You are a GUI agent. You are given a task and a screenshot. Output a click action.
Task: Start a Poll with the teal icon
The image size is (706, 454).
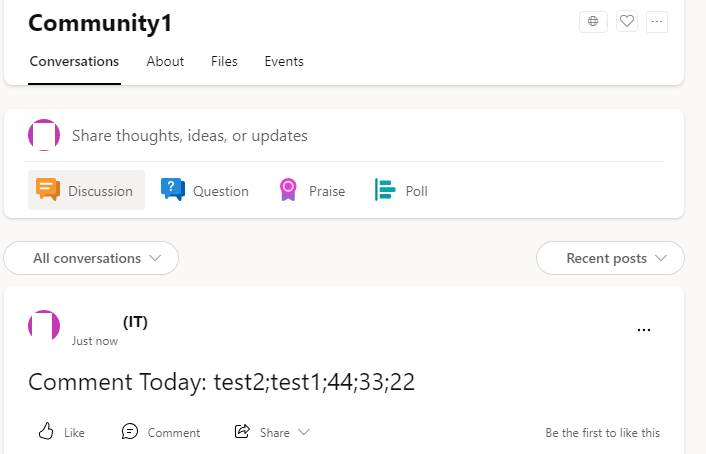[x=385, y=190]
